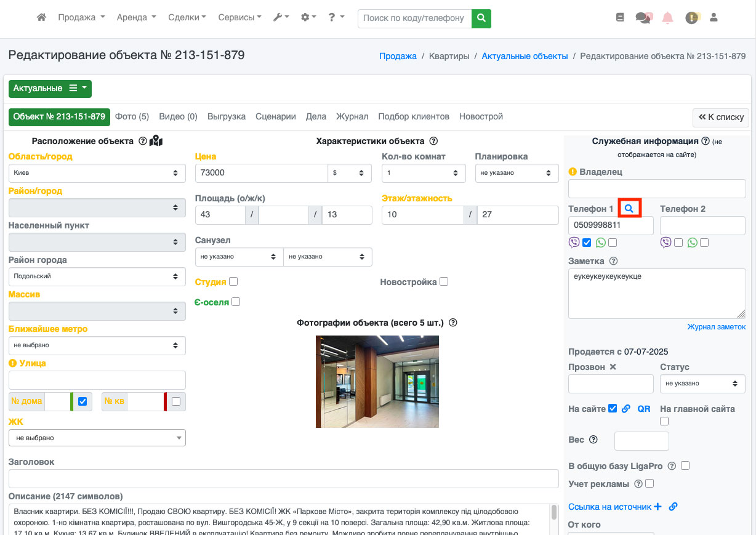Click the home icon in navbar
The width and height of the screenshot is (756, 535).
pyautogui.click(x=41, y=18)
